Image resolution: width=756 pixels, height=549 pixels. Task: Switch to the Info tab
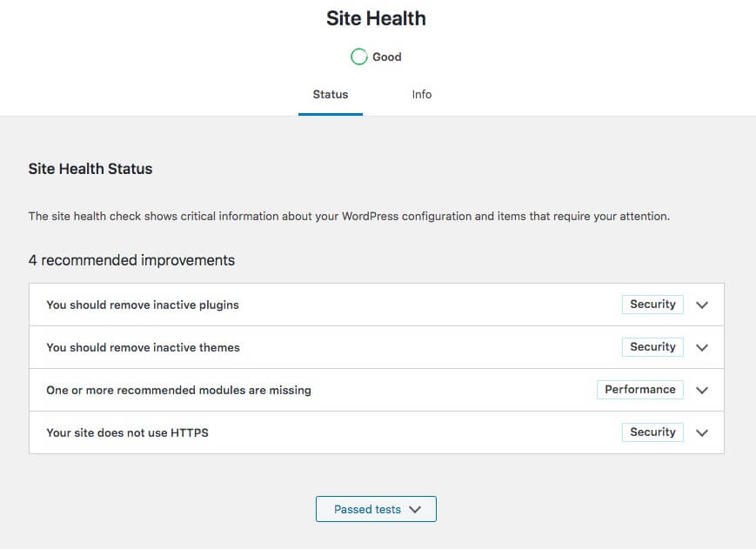[x=421, y=95]
